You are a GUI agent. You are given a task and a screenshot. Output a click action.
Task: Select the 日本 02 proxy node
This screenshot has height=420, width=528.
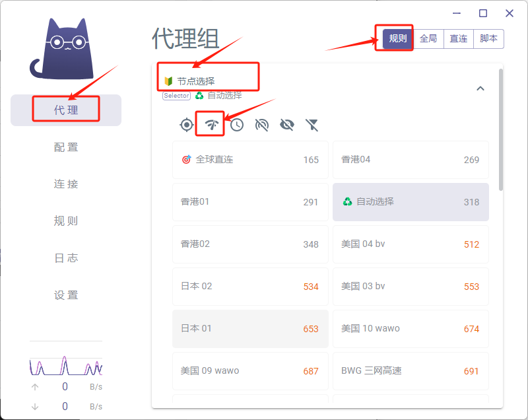250,287
